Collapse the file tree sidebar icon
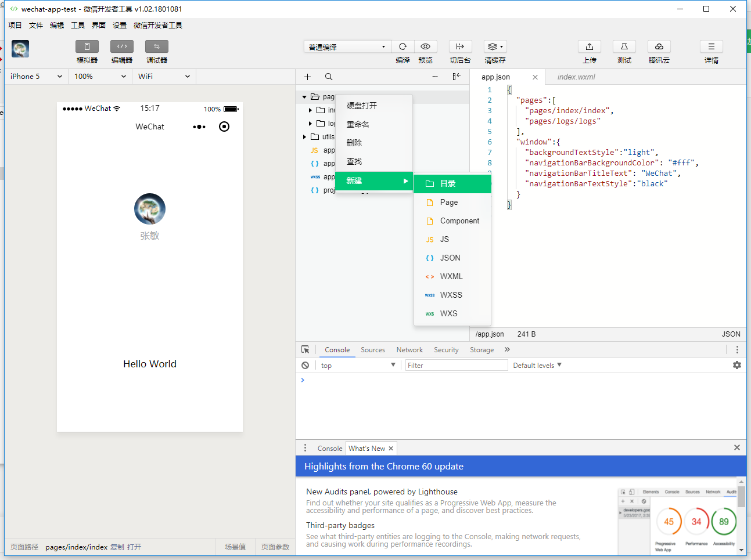Image resolution: width=751 pixels, height=560 pixels. point(457,77)
